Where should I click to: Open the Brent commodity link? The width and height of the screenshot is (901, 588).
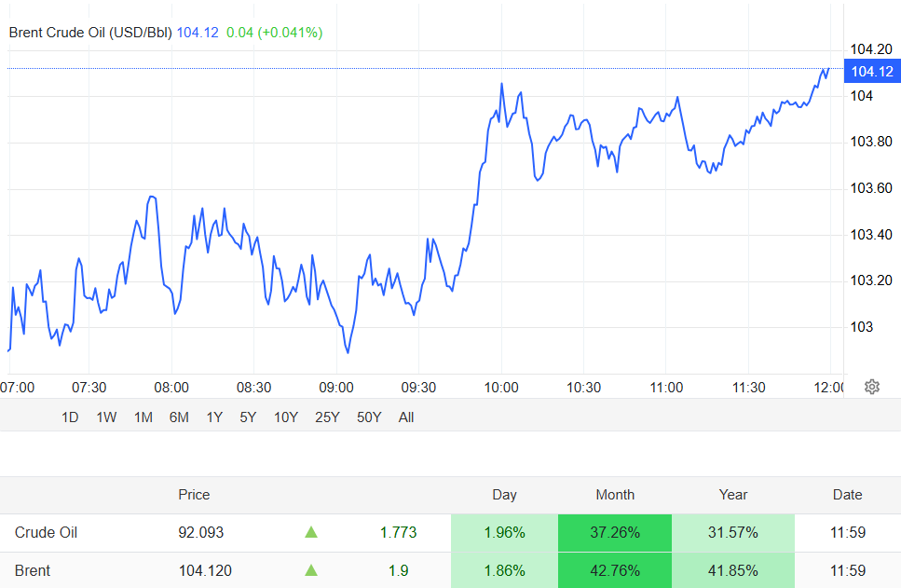tap(33, 570)
